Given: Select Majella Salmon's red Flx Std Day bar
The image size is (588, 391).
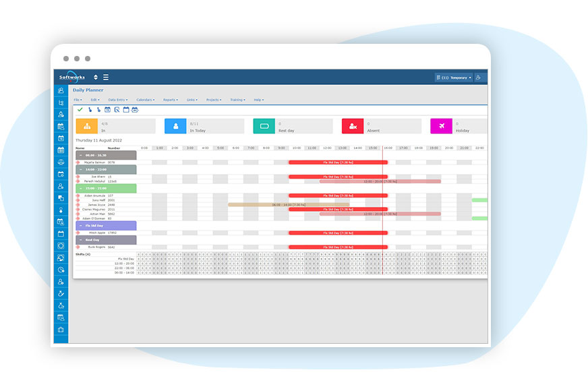Looking at the screenshot, I should tap(338, 162).
